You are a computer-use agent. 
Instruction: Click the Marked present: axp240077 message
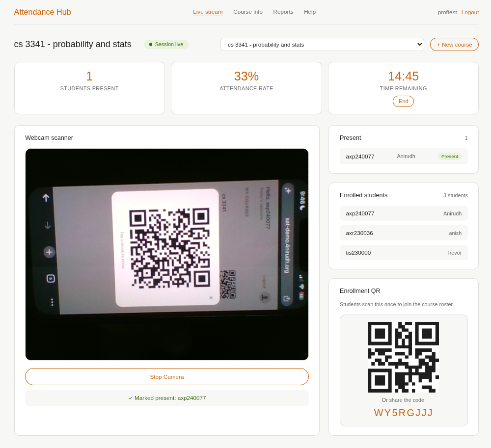167,398
